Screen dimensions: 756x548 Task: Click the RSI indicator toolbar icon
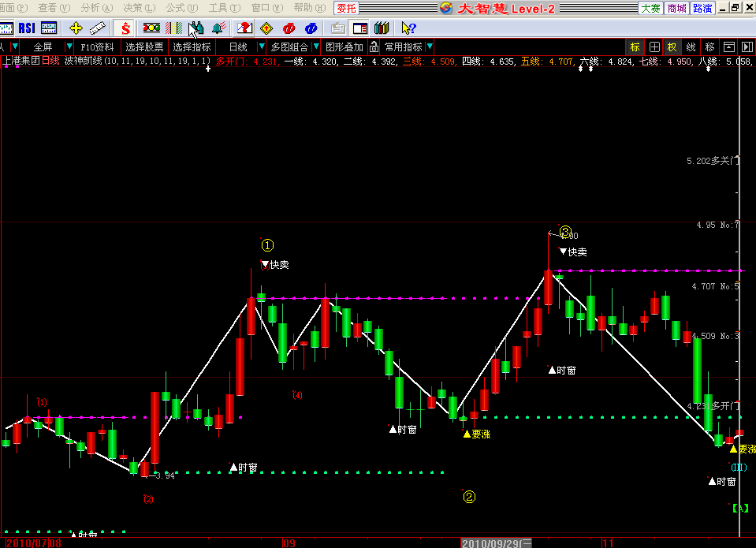(x=27, y=28)
